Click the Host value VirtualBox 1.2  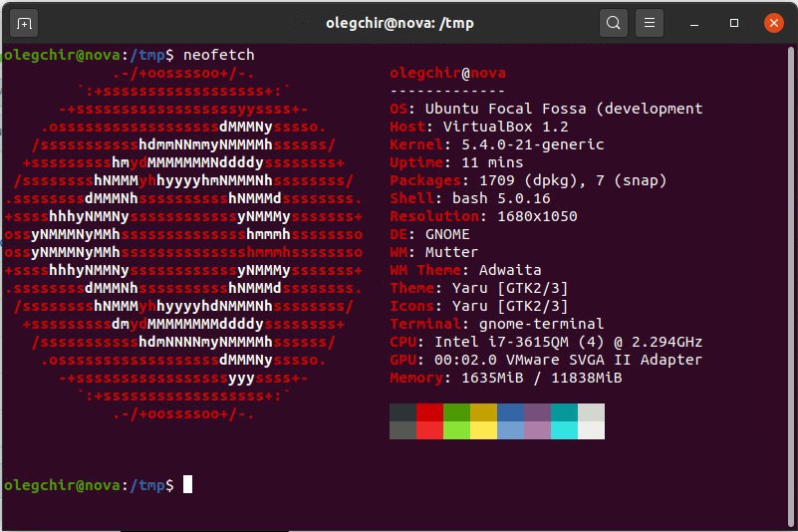point(505,127)
